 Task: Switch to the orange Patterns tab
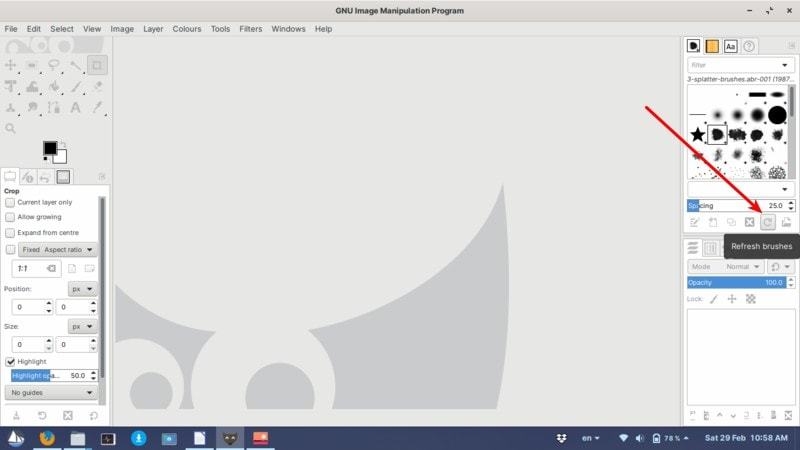[712, 46]
